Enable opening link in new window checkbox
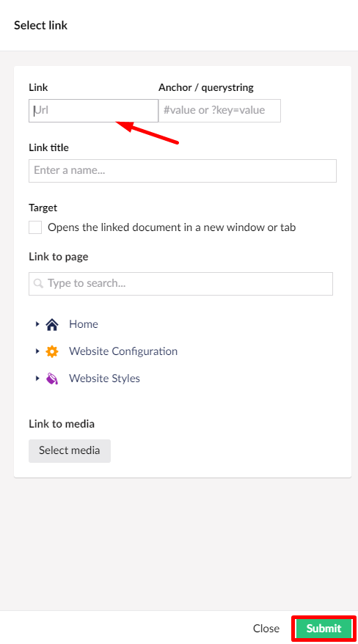 (35, 227)
